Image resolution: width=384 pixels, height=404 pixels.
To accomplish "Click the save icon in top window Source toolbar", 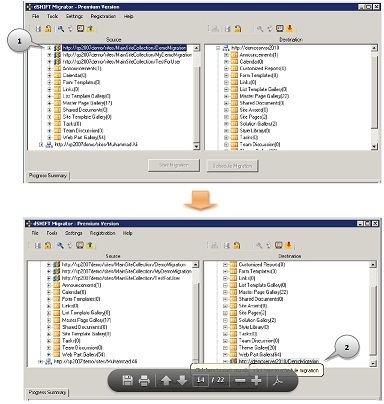I will 38,29.
